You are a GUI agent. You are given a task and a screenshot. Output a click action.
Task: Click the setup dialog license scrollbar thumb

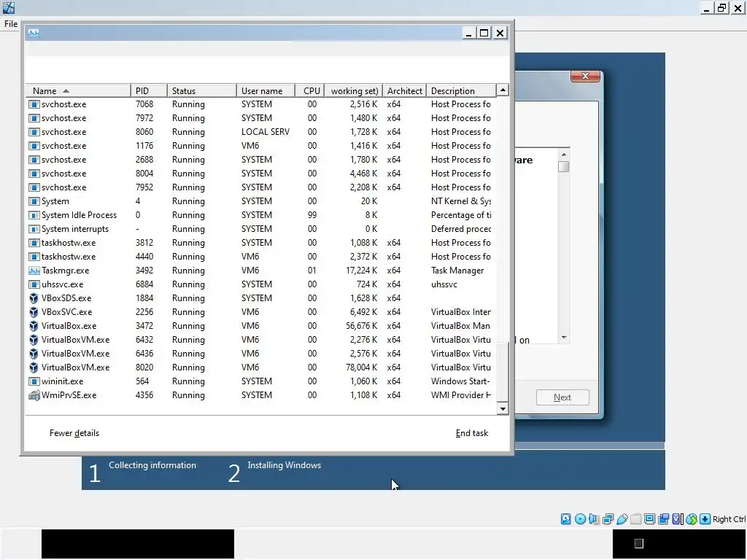click(x=564, y=167)
